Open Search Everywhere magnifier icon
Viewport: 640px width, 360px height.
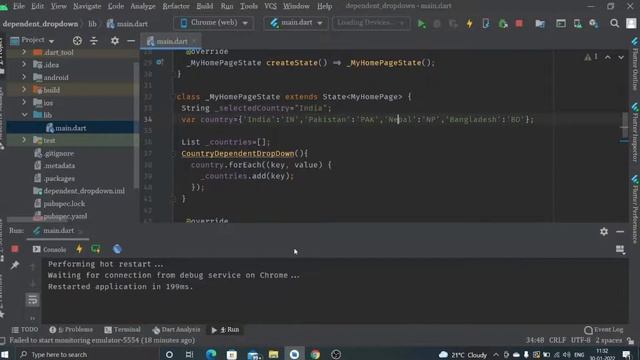click(614, 24)
